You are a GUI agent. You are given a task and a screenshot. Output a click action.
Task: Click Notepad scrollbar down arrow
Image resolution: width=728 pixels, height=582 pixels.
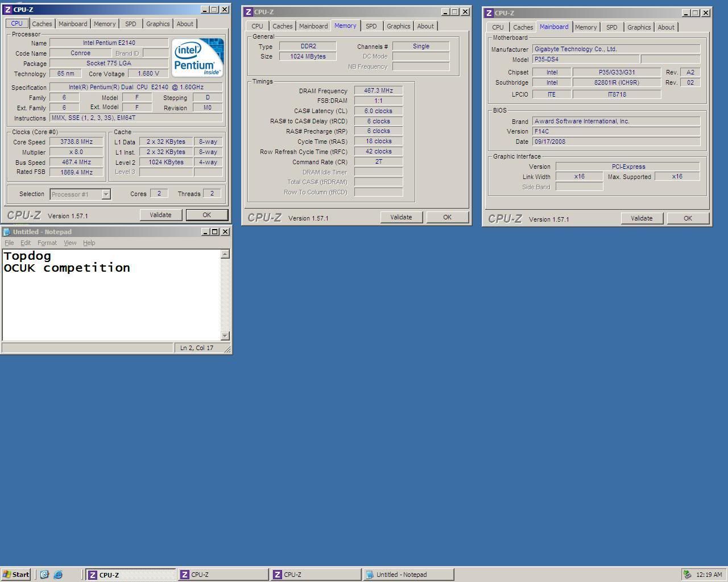click(x=225, y=336)
